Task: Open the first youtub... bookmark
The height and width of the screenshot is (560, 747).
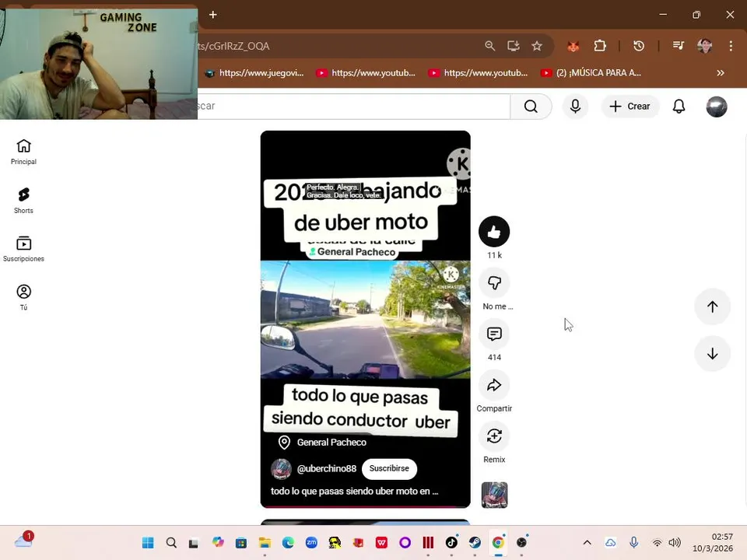Action: tap(366, 73)
